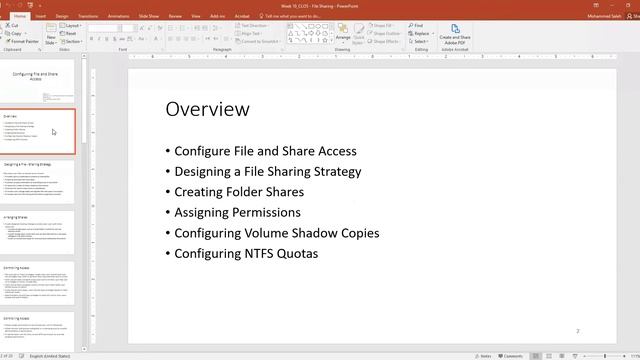Switch to the Home tab
640x360 pixels.
tap(20, 16)
